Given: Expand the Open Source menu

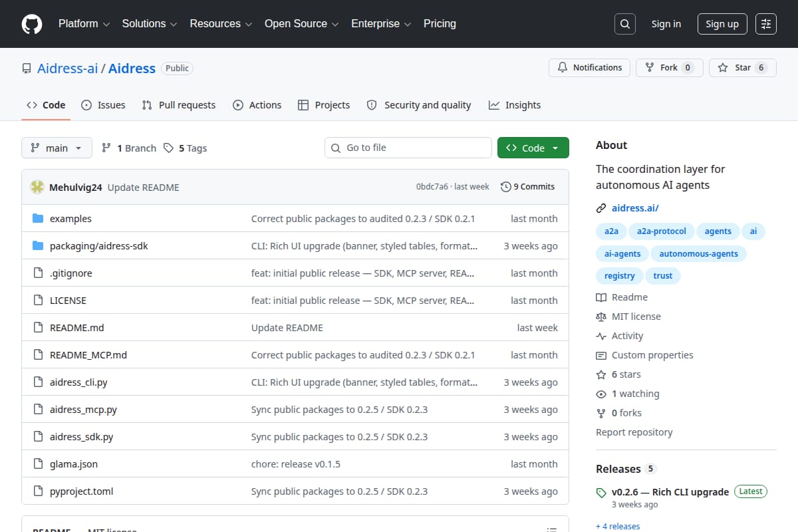Looking at the screenshot, I should 302,24.
